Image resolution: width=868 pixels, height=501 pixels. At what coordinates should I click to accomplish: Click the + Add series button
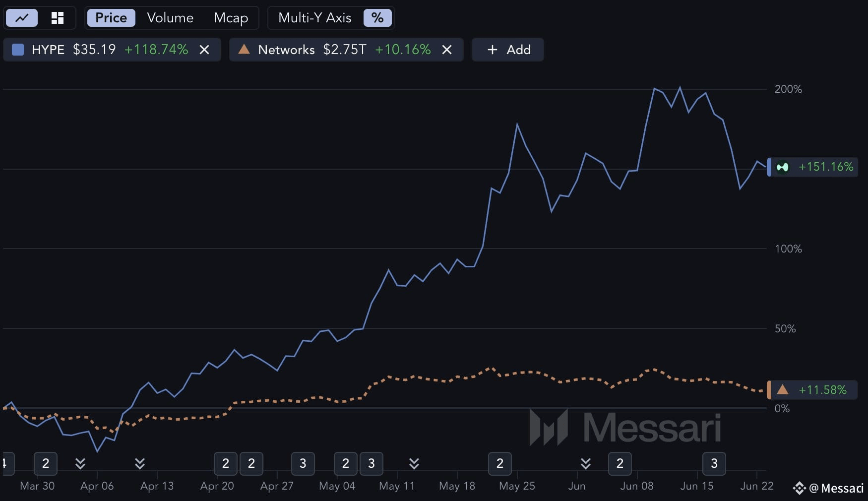(508, 50)
